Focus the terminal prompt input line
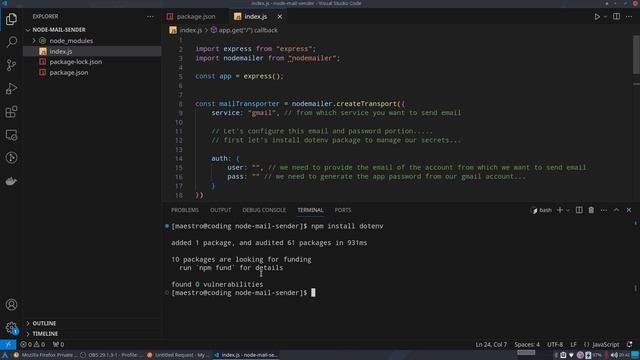The image size is (640, 360). pyautogui.click(x=313, y=293)
